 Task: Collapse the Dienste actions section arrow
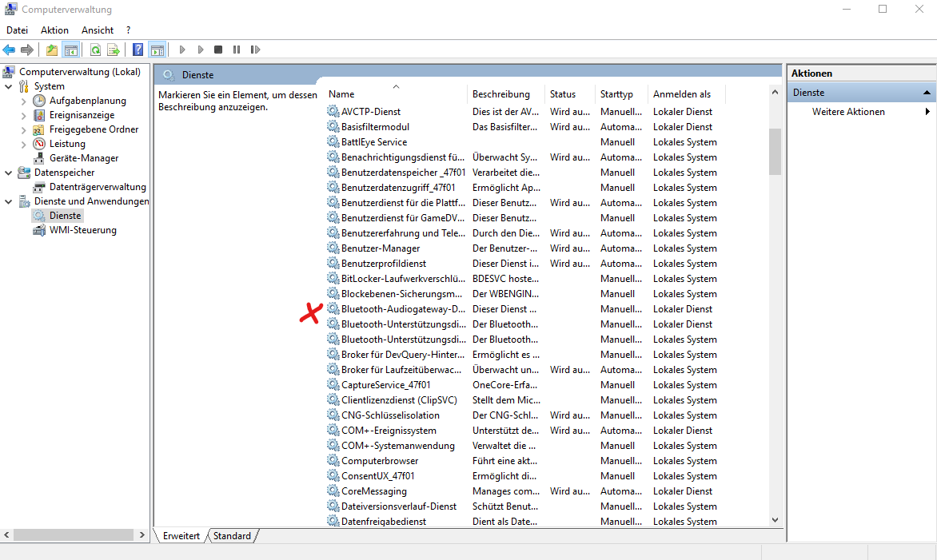[x=927, y=93]
